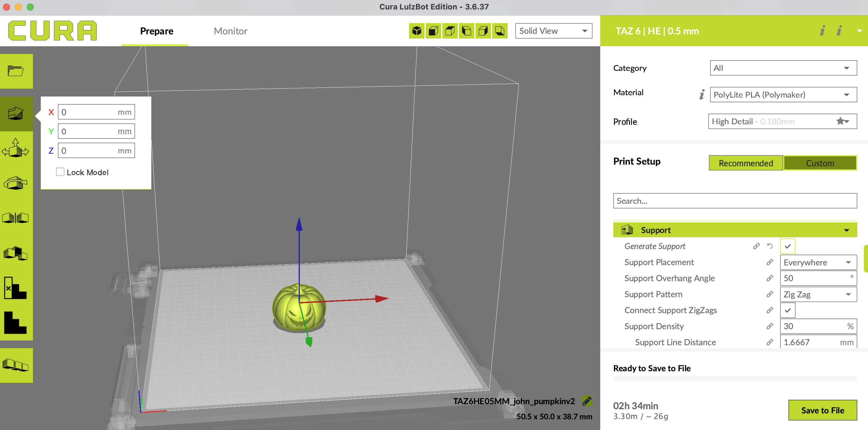Select the Rotate tool

(16, 183)
